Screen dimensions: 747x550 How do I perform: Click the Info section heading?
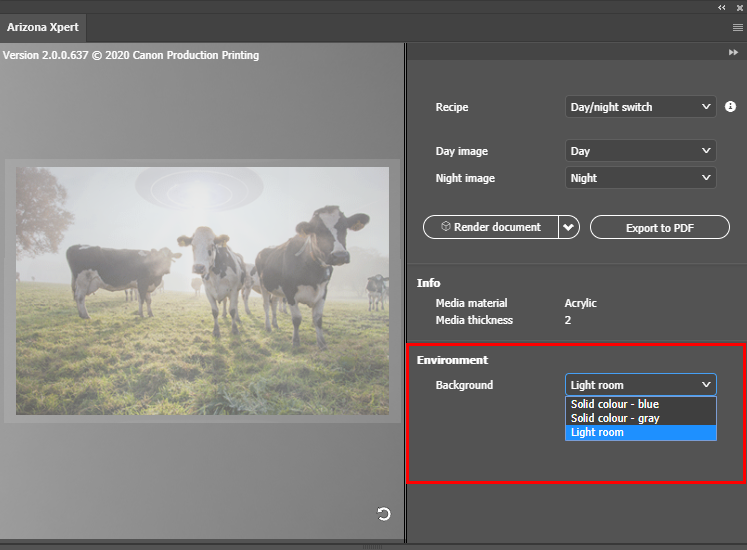point(428,283)
